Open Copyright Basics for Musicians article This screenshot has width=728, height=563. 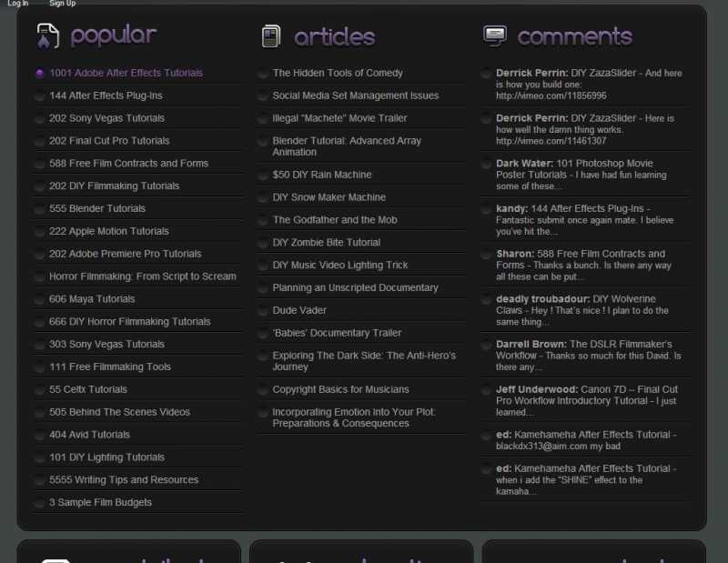pos(340,389)
